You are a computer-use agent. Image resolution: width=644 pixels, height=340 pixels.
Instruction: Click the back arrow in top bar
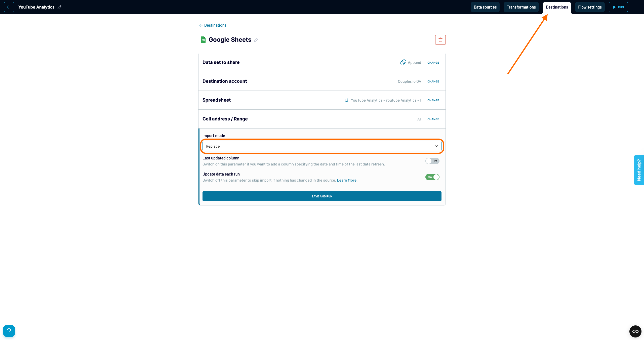click(x=9, y=7)
